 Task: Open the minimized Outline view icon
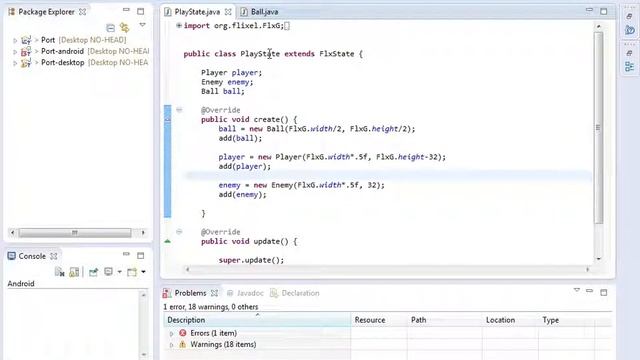coord(629,66)
